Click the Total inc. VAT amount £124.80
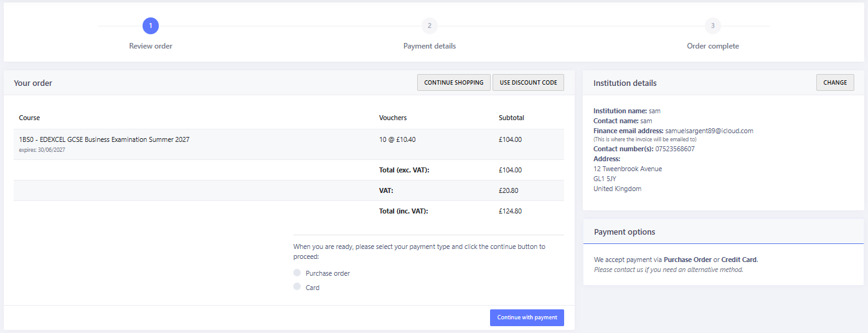 pyautogui.click(x=510, y=211)
